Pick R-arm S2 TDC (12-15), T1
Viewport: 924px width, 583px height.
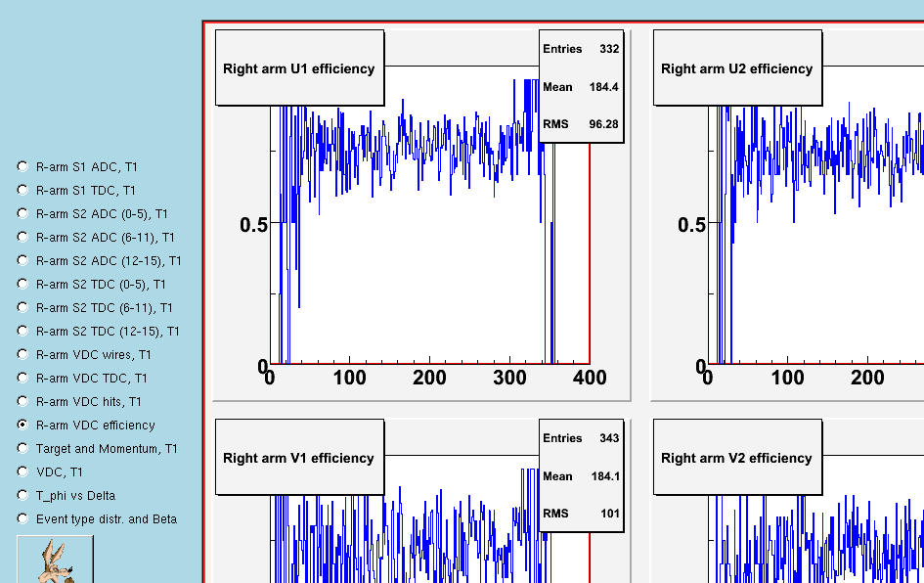(x=22, y=332)
